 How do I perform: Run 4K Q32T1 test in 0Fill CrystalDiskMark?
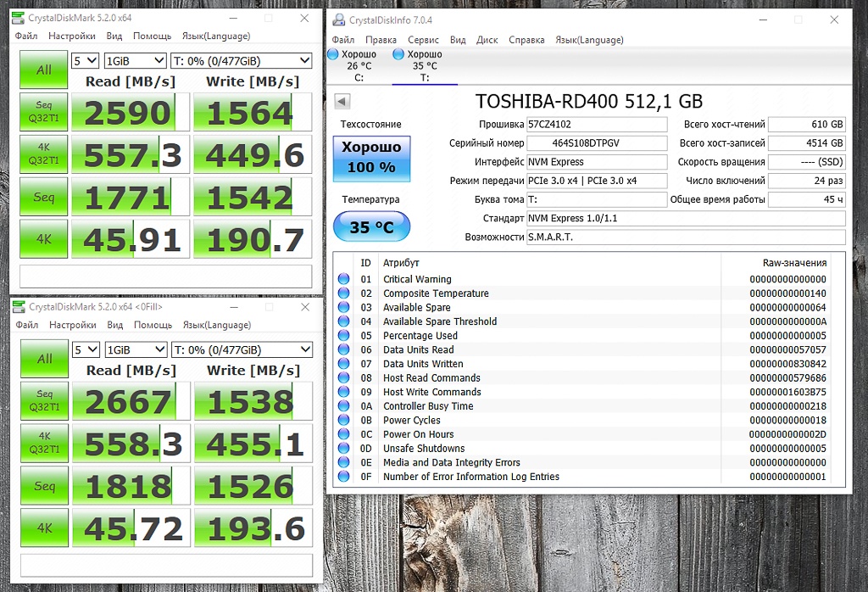(x=44, y=443)
